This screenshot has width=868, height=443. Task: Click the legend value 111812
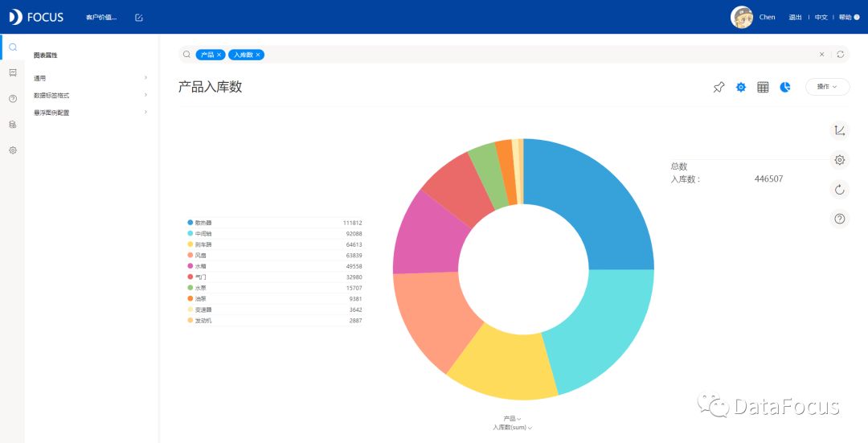352,223
